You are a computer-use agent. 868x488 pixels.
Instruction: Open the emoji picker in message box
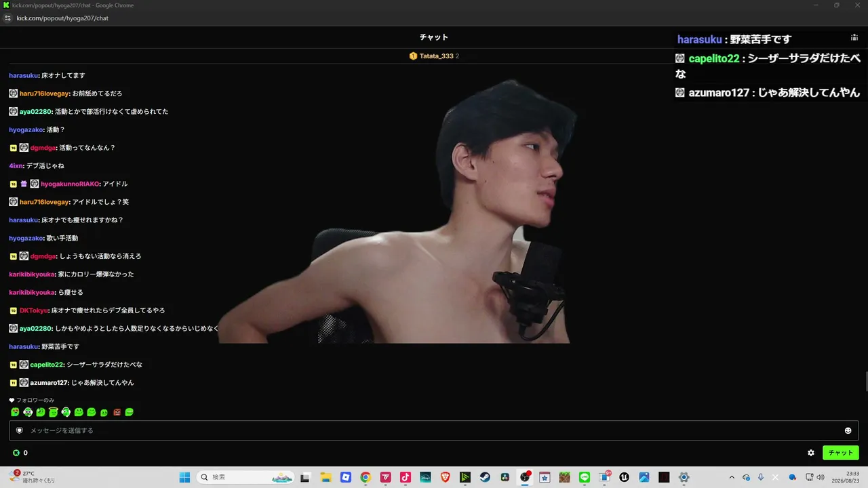tap(848, 430)
